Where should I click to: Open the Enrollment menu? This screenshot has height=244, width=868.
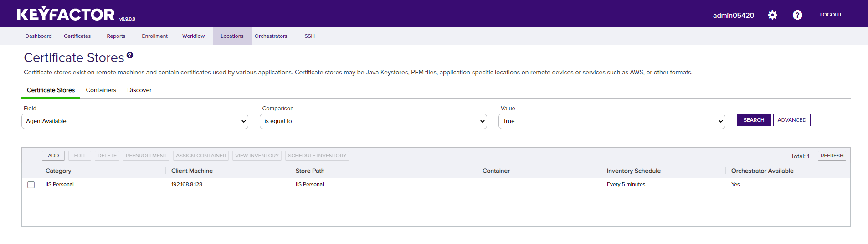coord(154,36)
